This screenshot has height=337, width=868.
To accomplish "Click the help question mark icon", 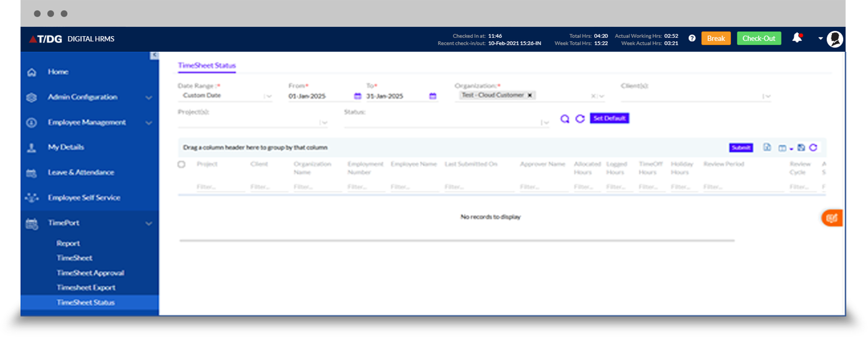I will [692, 38].
